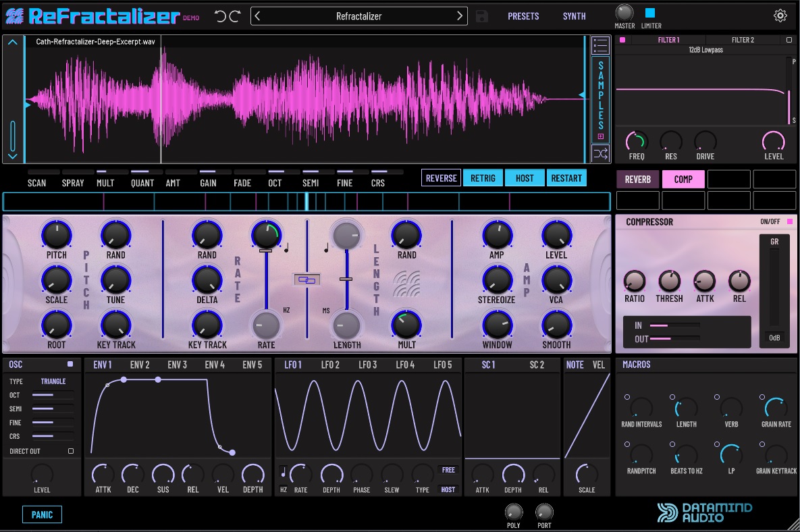This screenshot has height=532, width=800.
Task: Click the redo arrow icon
Action: [235, 16]
